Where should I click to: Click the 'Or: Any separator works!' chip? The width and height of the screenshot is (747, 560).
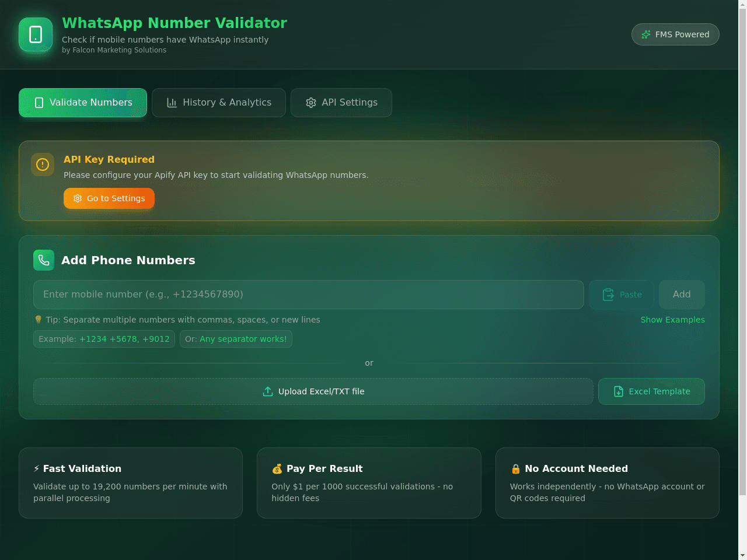click(x=236, y=339)
